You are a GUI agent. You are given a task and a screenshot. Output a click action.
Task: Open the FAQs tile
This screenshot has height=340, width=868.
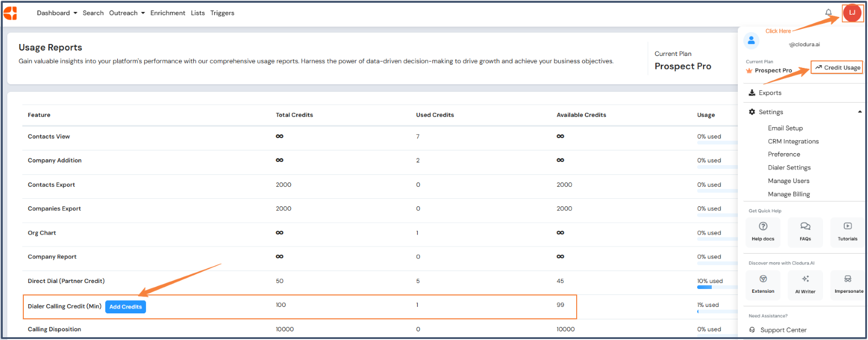[805, 232]
